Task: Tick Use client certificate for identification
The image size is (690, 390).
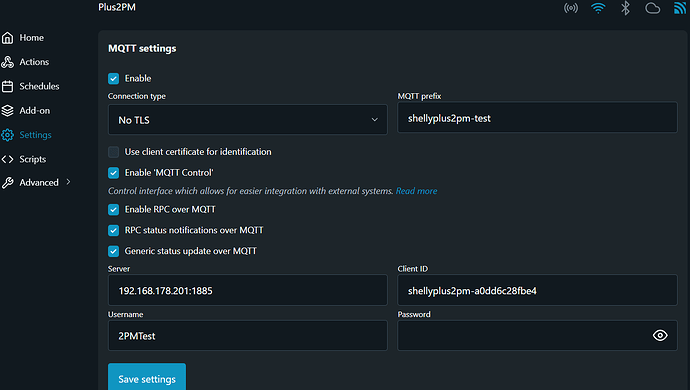Action: click(x=114, y=152)
